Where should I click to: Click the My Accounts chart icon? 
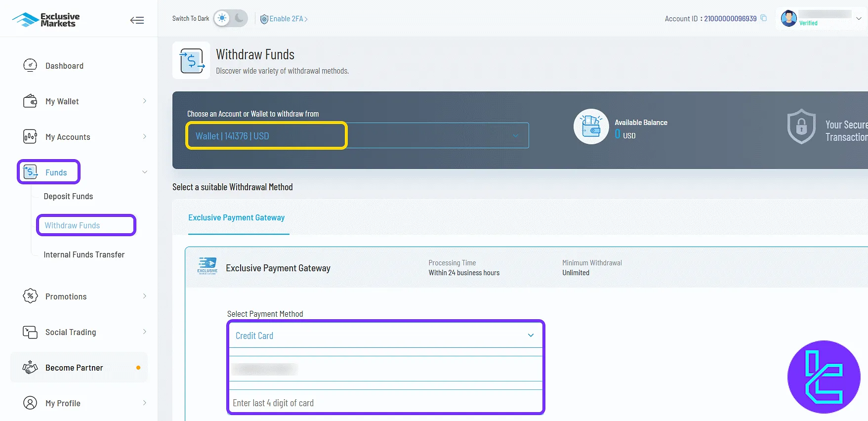(x=30, y=136)
